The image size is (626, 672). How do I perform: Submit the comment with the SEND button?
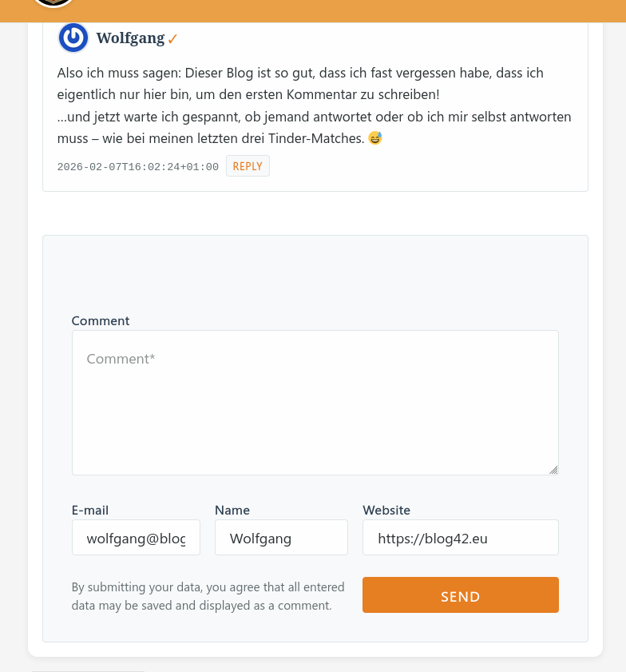tap(460, 595)
